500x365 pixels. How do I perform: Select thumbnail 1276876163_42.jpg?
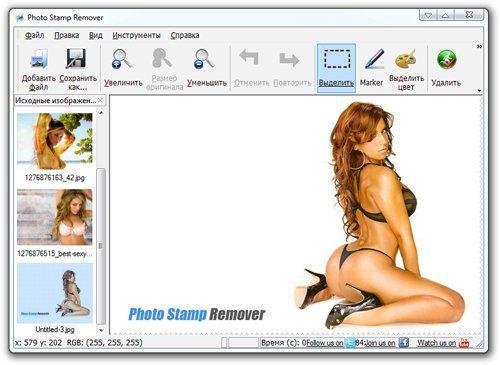pyautogui.click(x=55, y=141)
